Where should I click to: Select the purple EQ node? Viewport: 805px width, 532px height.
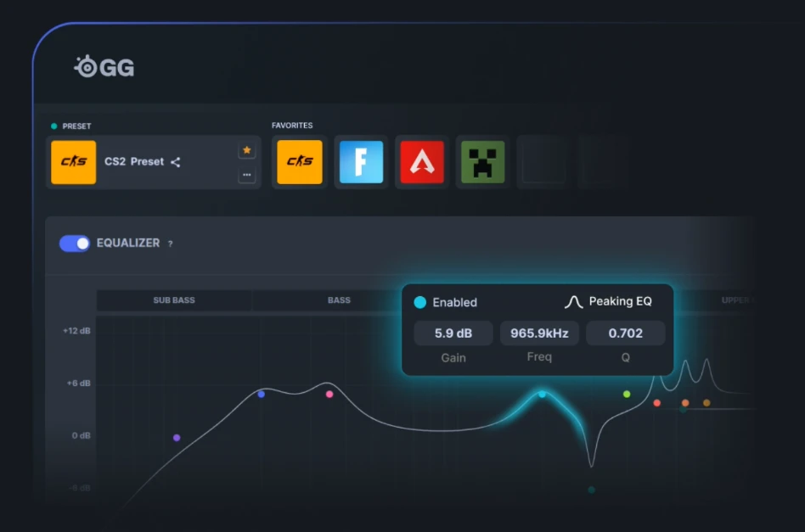(x=177, y=438)
